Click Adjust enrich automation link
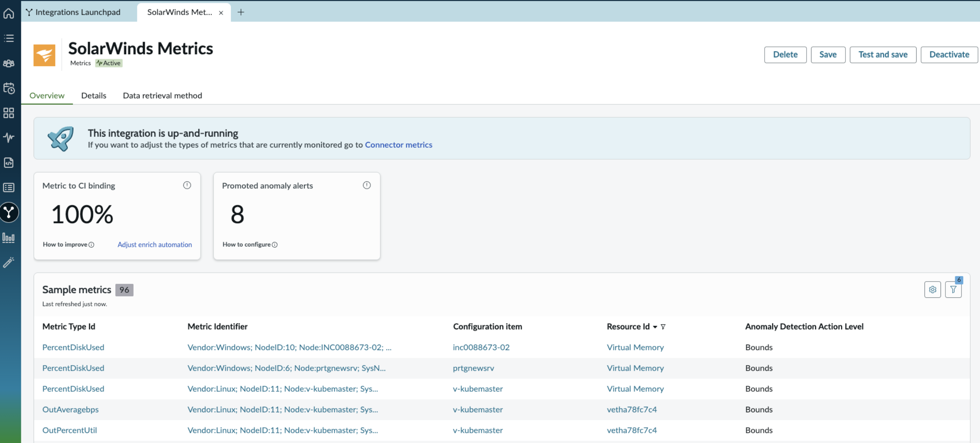The image size is (980, 443). pos(154,244)
